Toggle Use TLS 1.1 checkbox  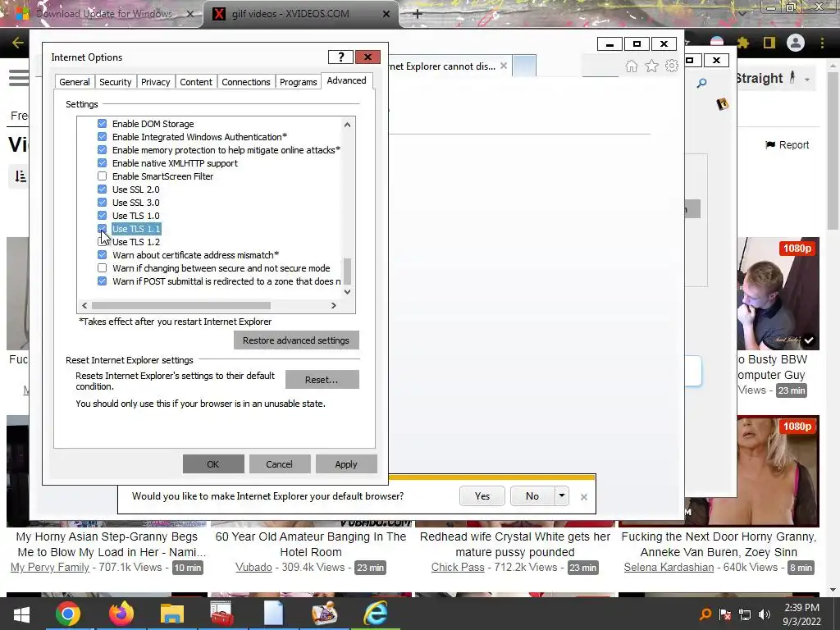103,229
